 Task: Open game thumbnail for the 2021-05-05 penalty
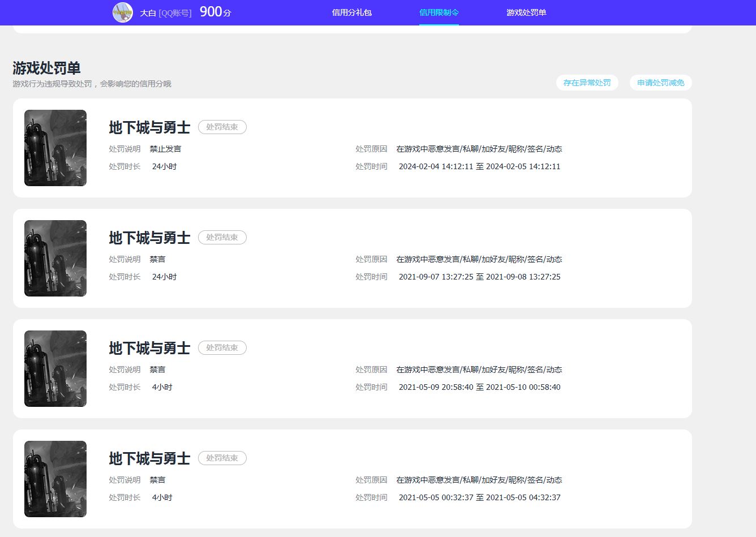pos(55,479)
